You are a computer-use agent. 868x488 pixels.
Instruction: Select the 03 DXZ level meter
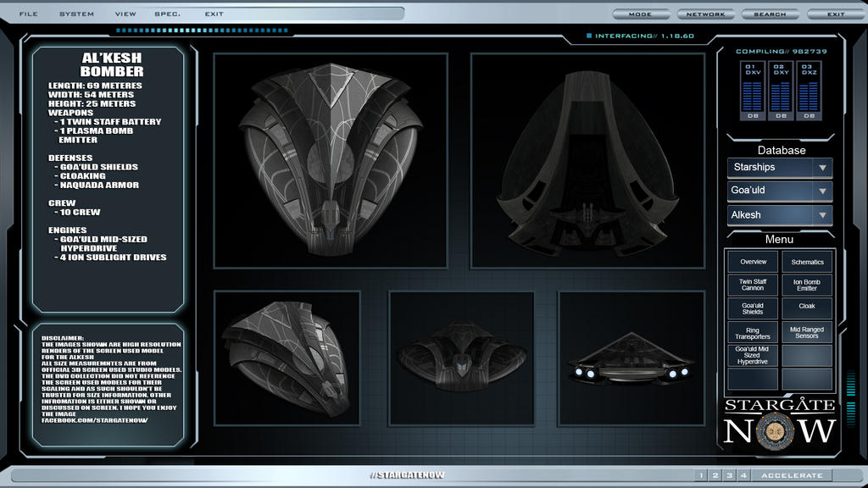(808, 91)
